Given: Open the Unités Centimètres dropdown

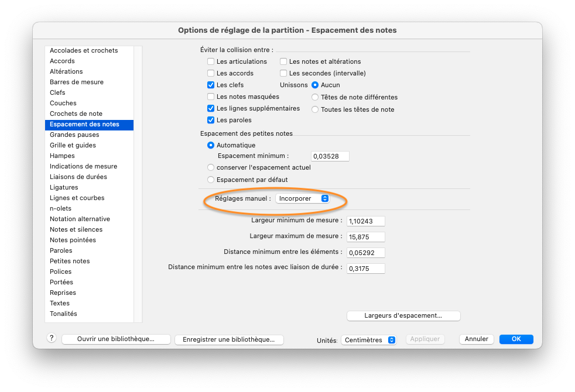Looking at the screenshot, I should [369, 340].
